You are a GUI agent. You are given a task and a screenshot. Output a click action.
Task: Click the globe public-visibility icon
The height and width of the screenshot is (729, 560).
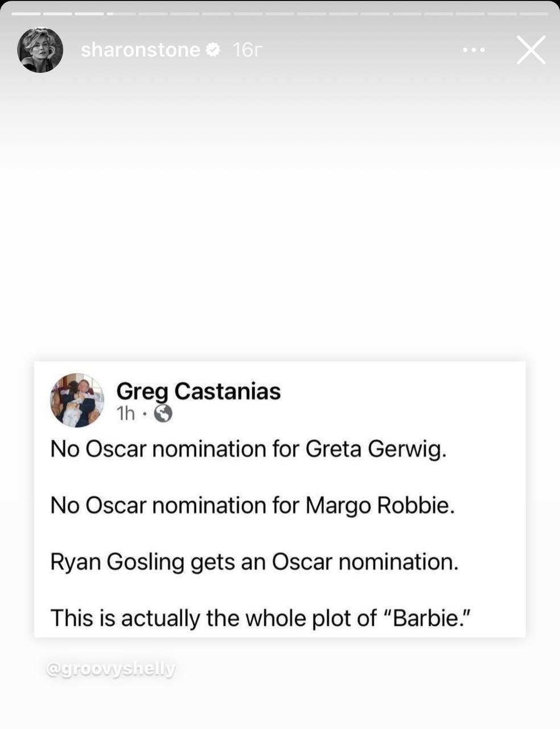163,413
